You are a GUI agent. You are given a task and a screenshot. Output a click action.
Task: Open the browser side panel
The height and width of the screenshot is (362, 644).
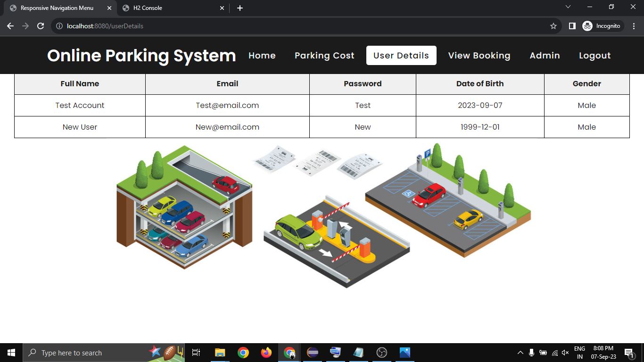[x=572, y=26]
